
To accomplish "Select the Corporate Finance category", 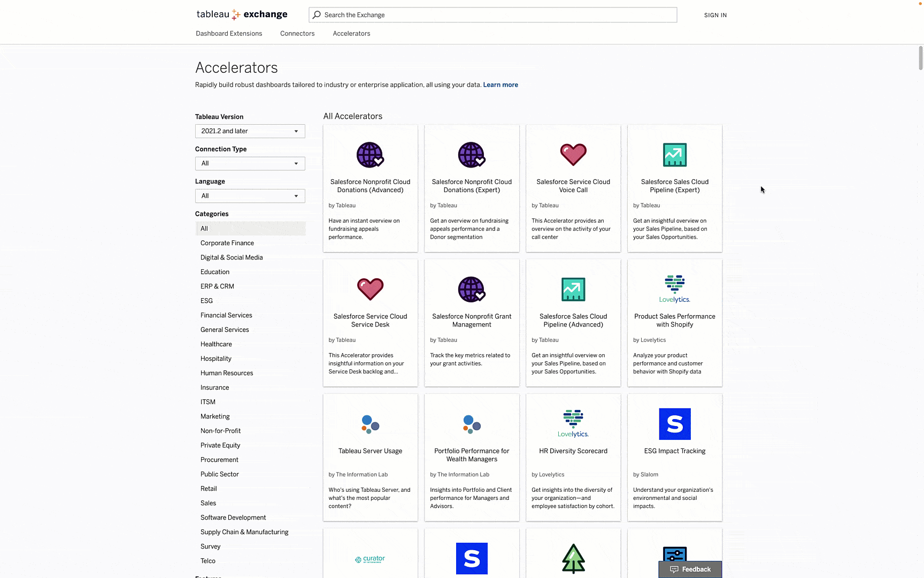I will click(227, 243).
